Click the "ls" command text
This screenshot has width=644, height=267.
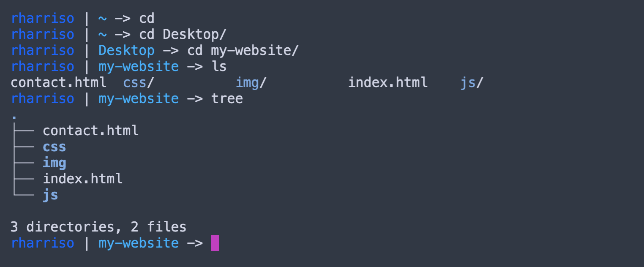click(x=219, y=66)
